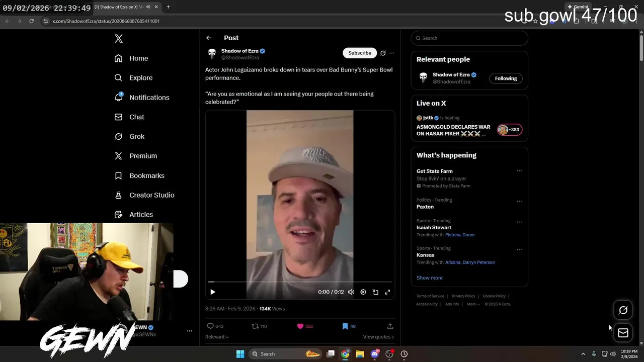This screenshot has height=362, width=644.
Task: Open Chat in the sidebar
Action: coord(129,117)
